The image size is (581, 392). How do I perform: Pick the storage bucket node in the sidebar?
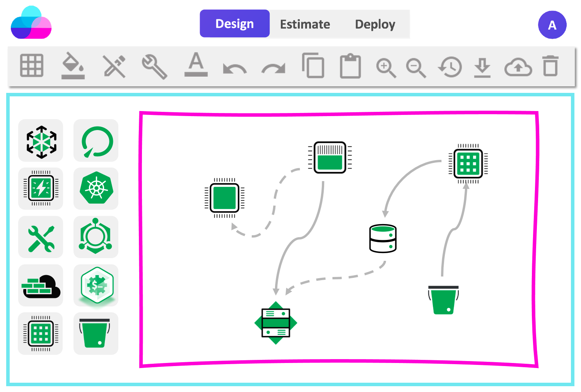96,333
